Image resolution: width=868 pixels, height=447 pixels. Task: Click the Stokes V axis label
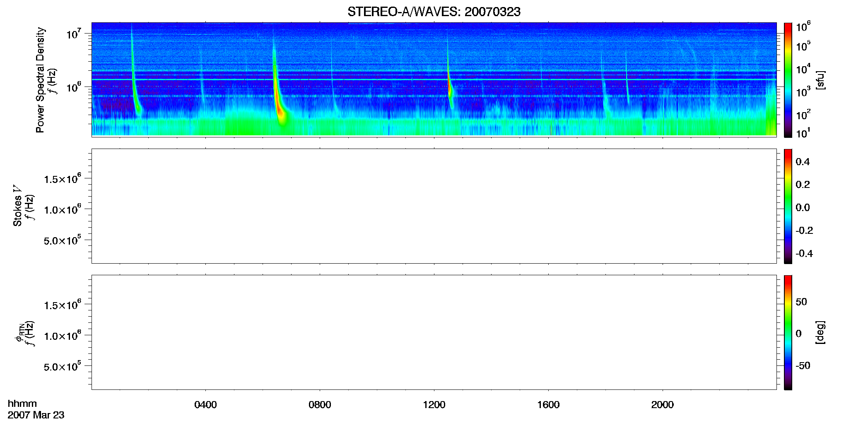click(x=17, y=206)
